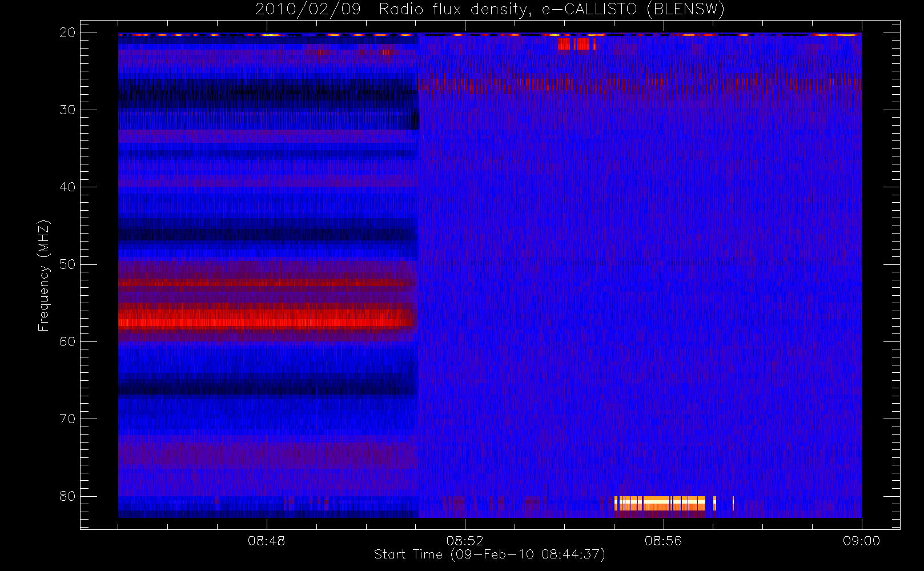Click the 'Start Time (09-Feb-10 08:44:37)' label
The image size is (924, 571).
[x=489, y=554]
